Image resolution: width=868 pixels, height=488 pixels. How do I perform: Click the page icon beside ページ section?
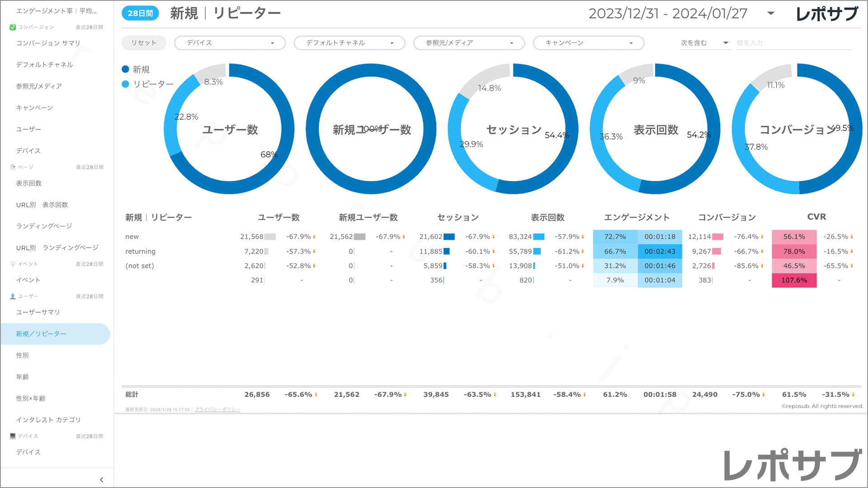[x=13, y=167]
